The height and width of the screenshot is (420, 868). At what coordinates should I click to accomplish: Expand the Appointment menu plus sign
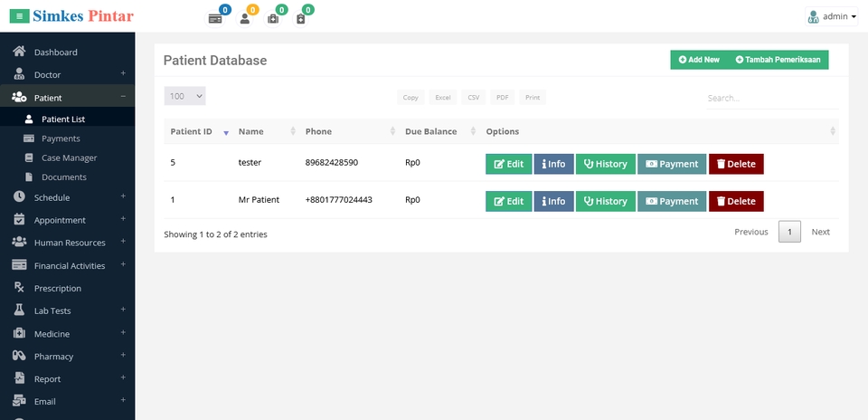coord(123,219)
